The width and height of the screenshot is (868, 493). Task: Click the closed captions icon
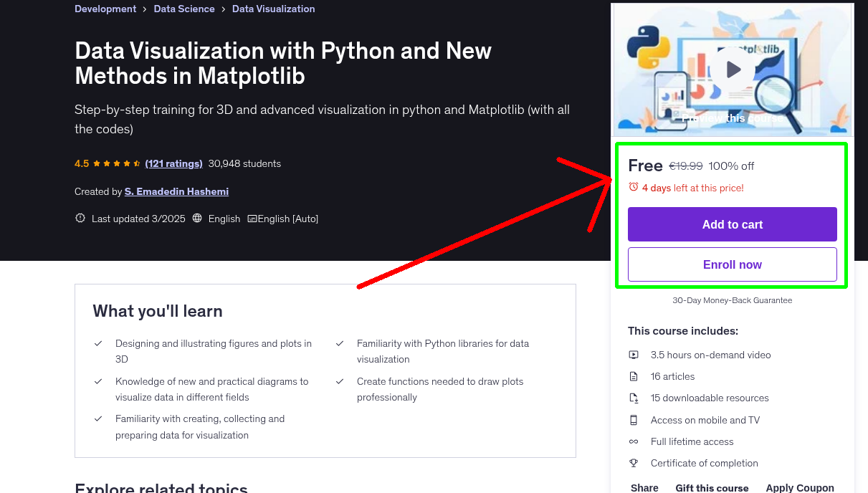252,219
